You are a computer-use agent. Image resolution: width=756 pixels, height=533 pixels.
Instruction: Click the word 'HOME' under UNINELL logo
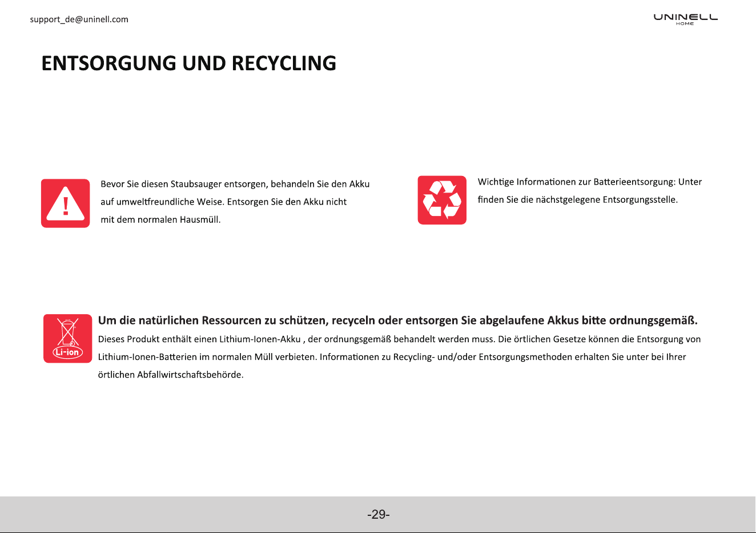[685, 24]
